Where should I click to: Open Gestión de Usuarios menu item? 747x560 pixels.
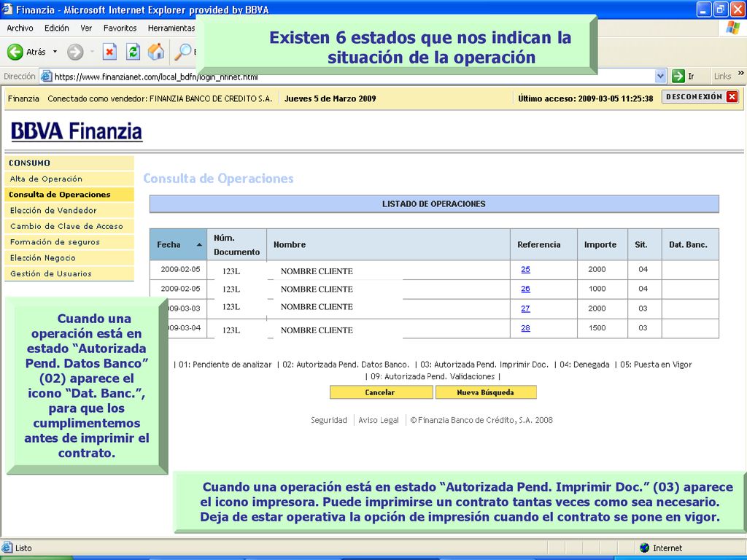tap(69, 273)
